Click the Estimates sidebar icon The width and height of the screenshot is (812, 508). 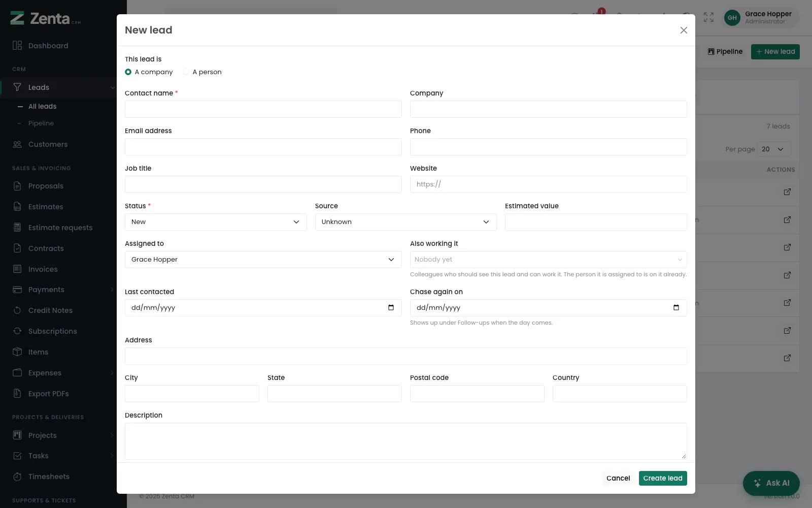17,207
